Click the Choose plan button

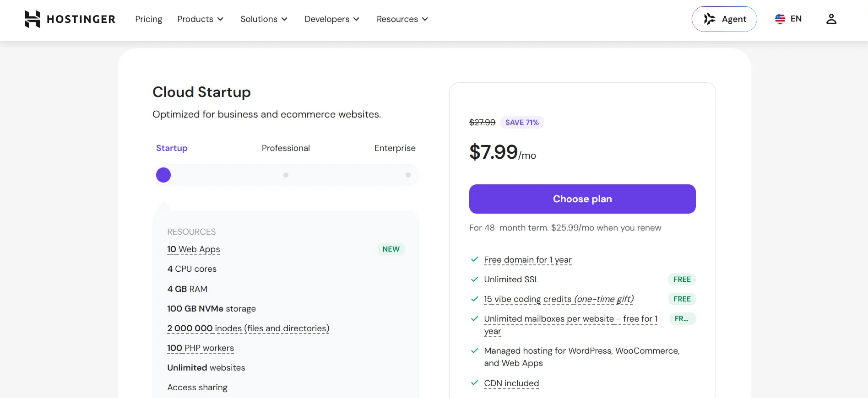(x=582, y=199)
